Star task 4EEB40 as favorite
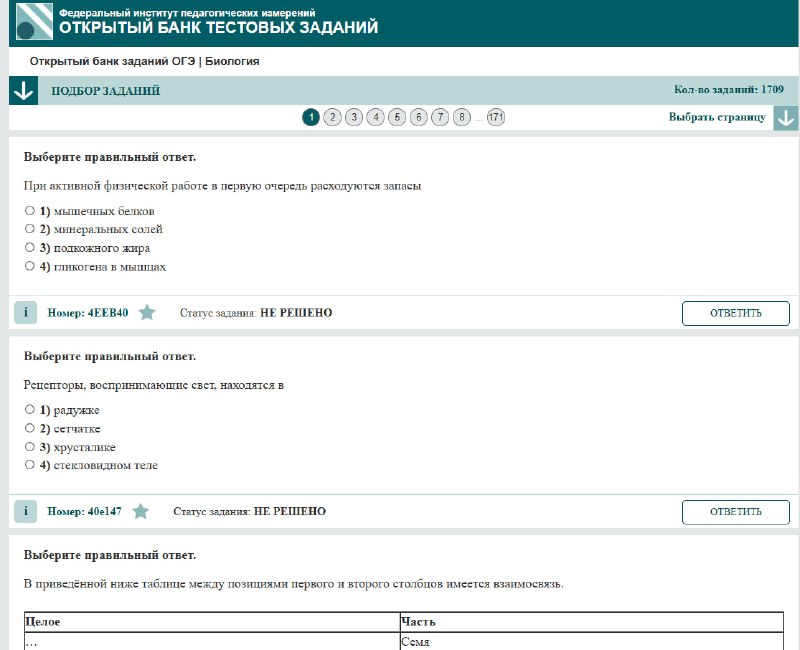800x650 pixels. point(147,313)
